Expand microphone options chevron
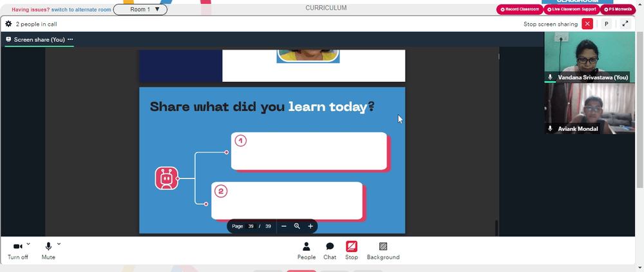The image size is (644, 272). 59,244
